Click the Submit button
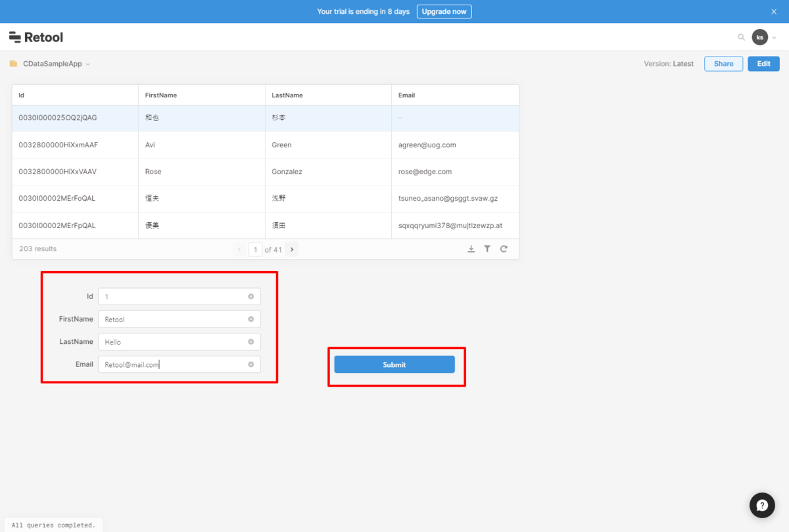The image size is (789, 532). [x=394, y=364]
